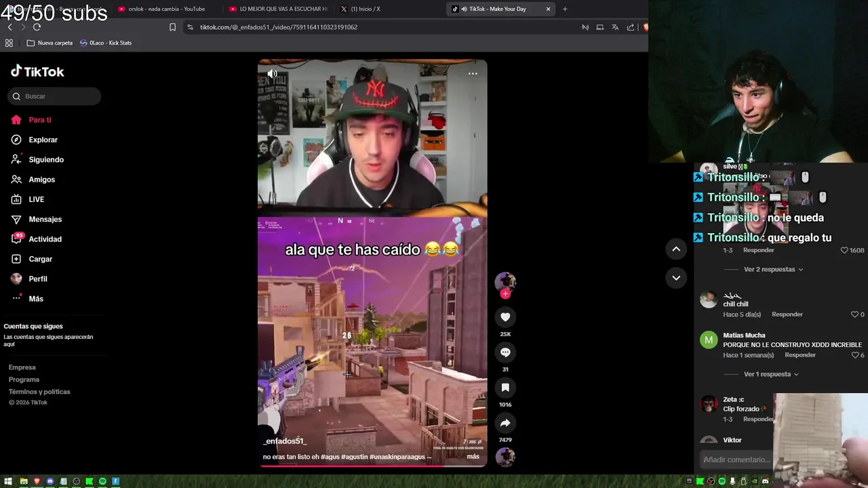Focus the Buscar search field
Viewport: 868px width, 488px height.
[x=54, y=96]
